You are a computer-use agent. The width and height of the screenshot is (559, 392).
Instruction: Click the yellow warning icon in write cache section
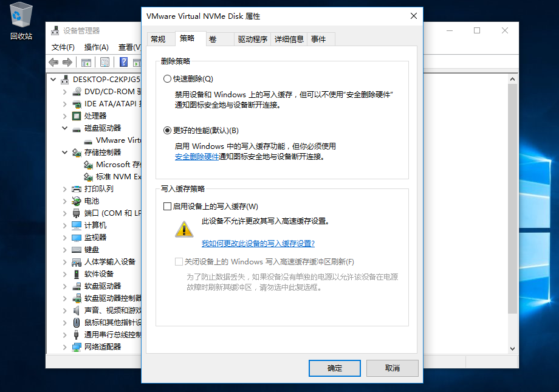pos(184,229)
